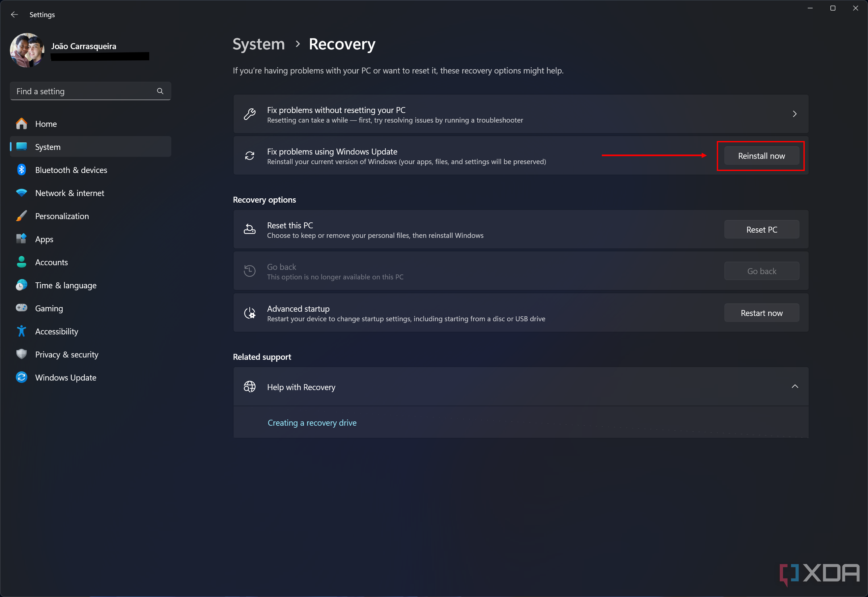The width and height of the screenshot is (868, 597).
Task: Click the Recovery options heading
Action: pos(265,200)
